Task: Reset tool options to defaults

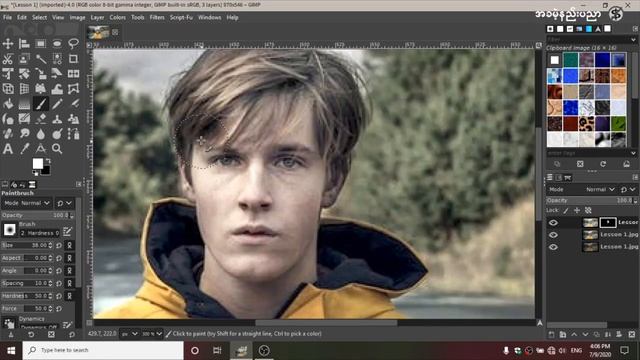Action: coord(72,334)
